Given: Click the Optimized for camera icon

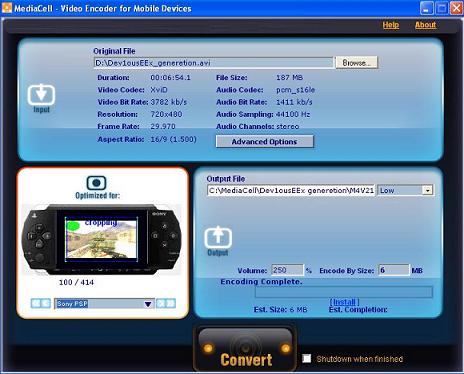Looking at the screenshot, I should point(96,183).
